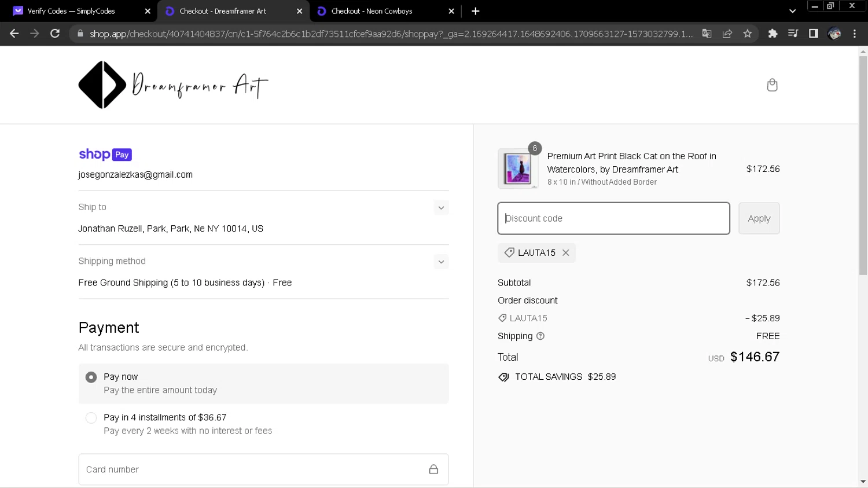Open the translate page icon
This screenshot has width=868, height=488.
pos(707,34)
